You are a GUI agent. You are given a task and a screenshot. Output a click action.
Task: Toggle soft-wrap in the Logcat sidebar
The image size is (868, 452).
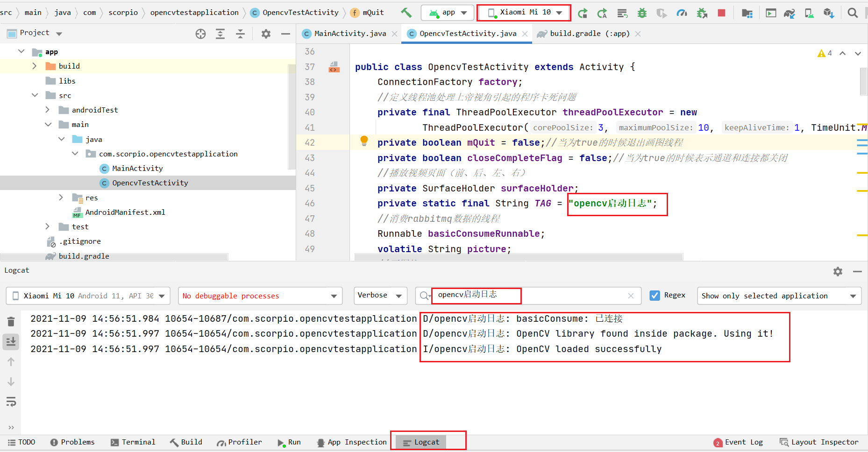(x=11, y=402)
